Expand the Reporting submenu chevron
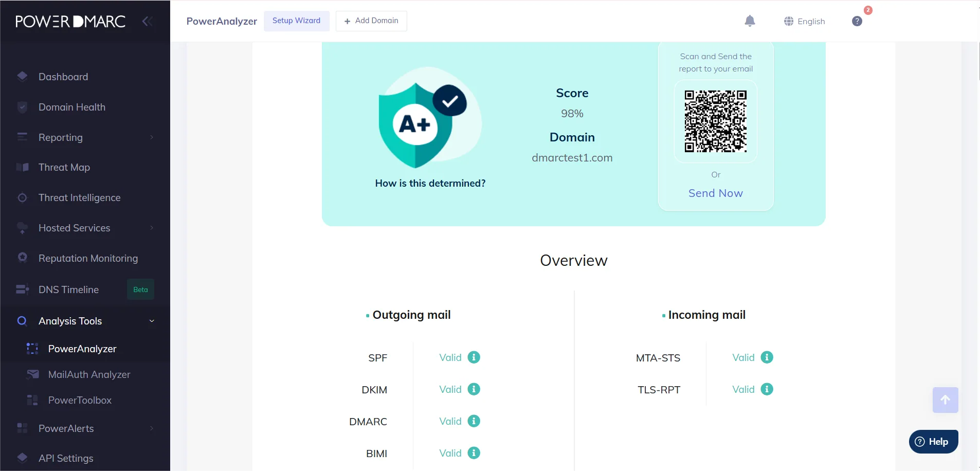 pyautogui.click(x=152, y=137)
